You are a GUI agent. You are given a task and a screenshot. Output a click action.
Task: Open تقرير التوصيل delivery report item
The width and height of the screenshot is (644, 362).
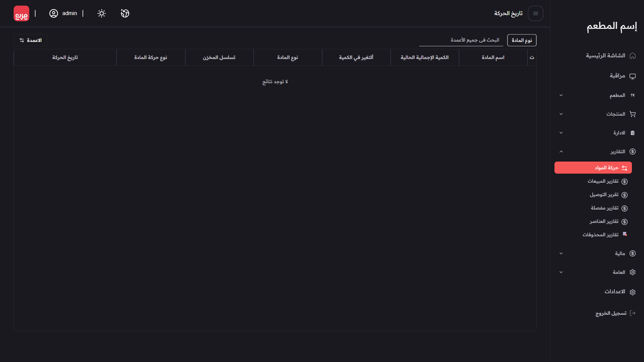tap(604, 195)
